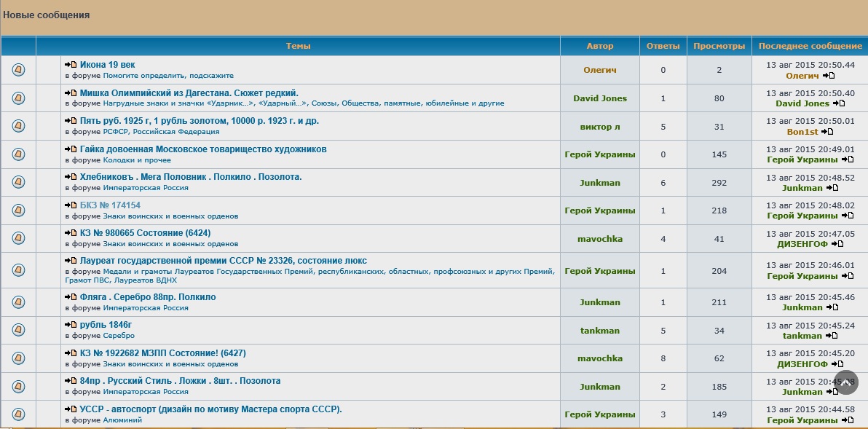Sort threads by Автор column

(x=600, y=46)
